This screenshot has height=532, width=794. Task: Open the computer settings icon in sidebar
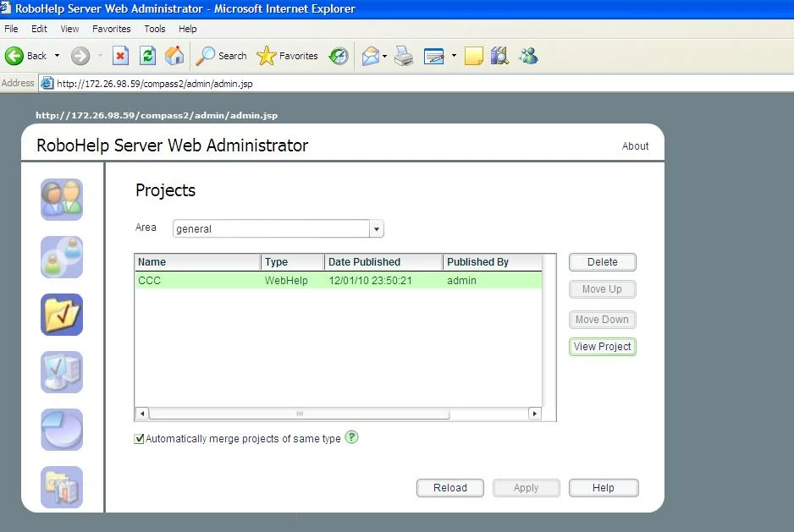pyautogui.click(x=62, y=372)
